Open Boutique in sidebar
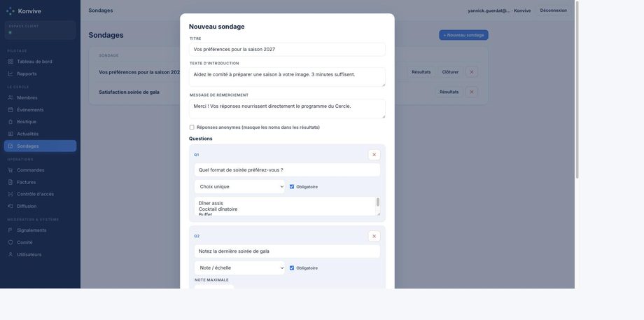Image resolution: width=644 pixels, height=320 pixels. coord(41,122)
